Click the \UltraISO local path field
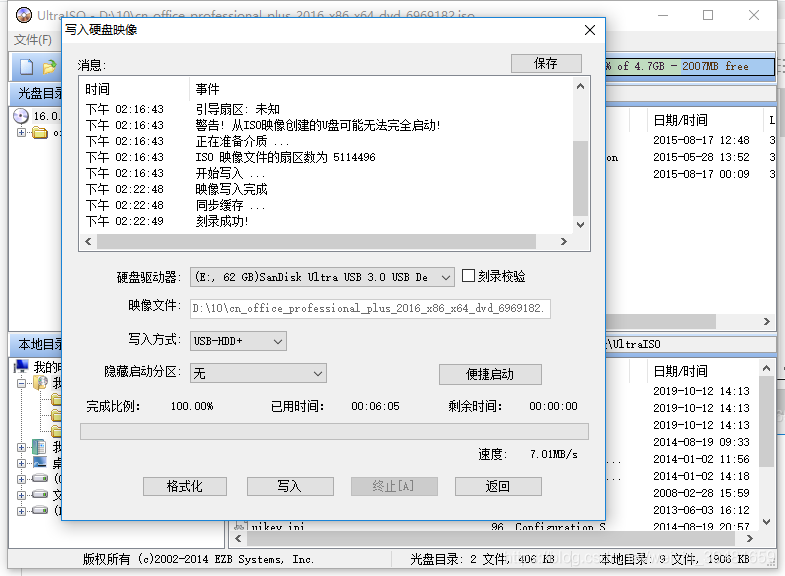Viewport: 785px width, 576px height. [x=691, y=344]
